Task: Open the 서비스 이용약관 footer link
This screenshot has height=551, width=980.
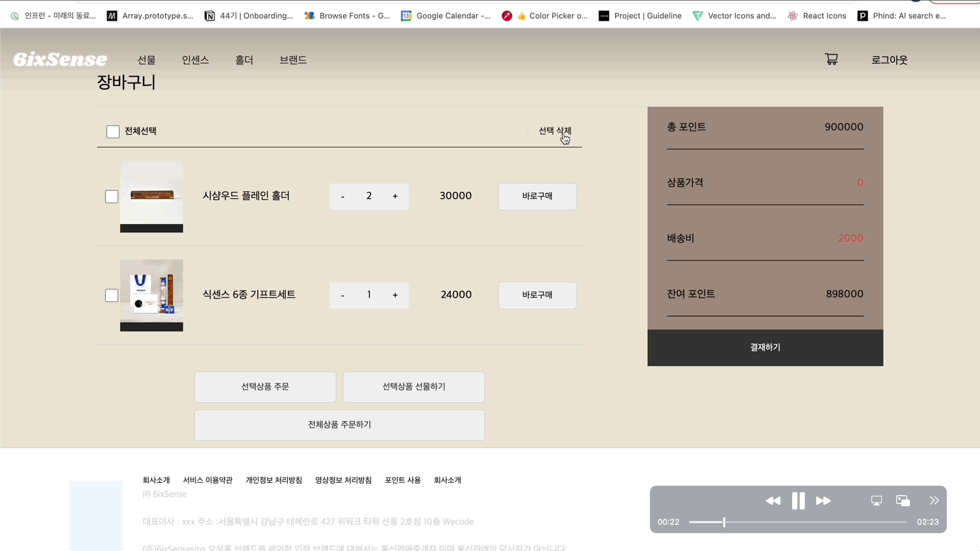Action: point(208,480)
